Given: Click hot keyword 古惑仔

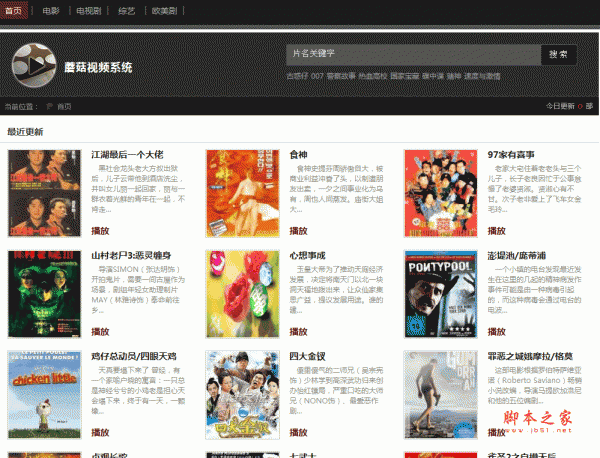Looking at the screenshot, I should (x=297, y=76).
